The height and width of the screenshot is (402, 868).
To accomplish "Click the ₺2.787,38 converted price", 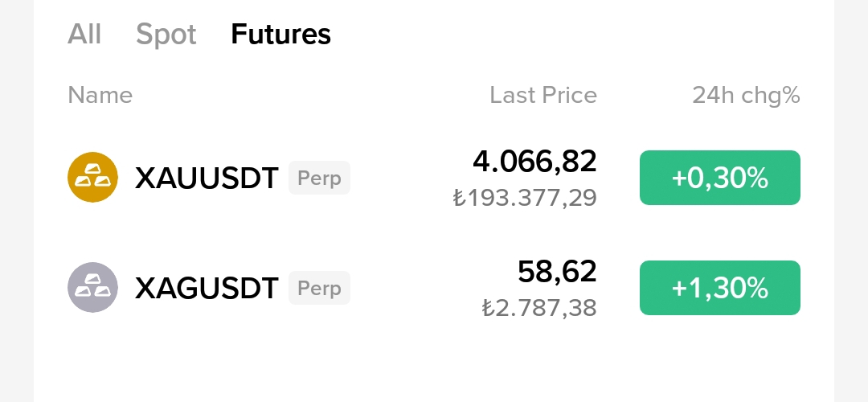I will (x=539, y=308).
